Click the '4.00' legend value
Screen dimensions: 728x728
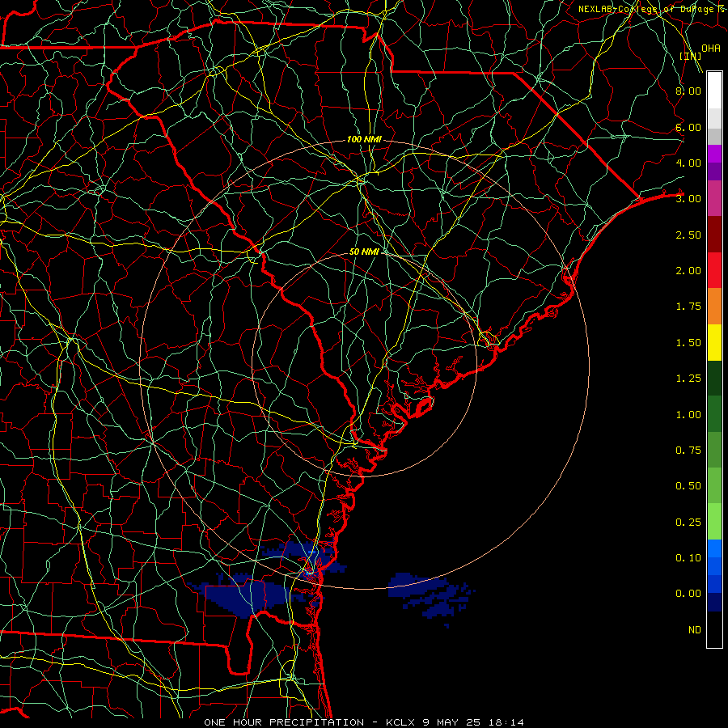688,163
